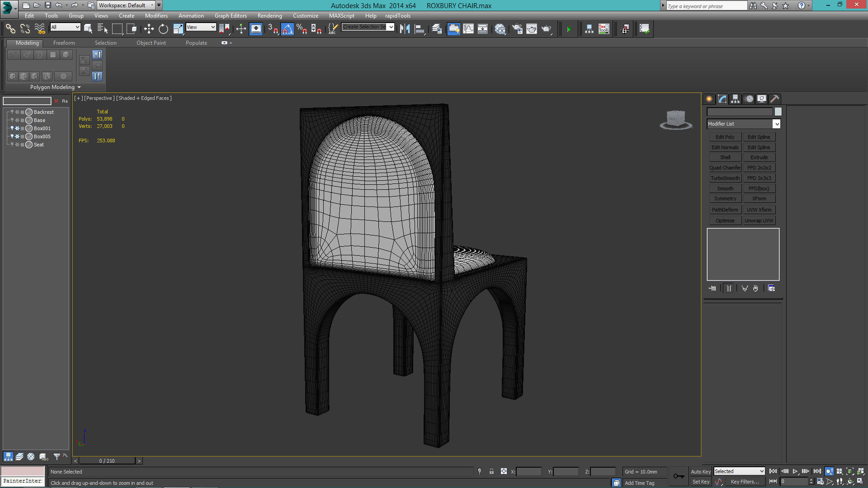
Task: Click the Unwrap UVW modifier button
Action: [x=759, y=221]
